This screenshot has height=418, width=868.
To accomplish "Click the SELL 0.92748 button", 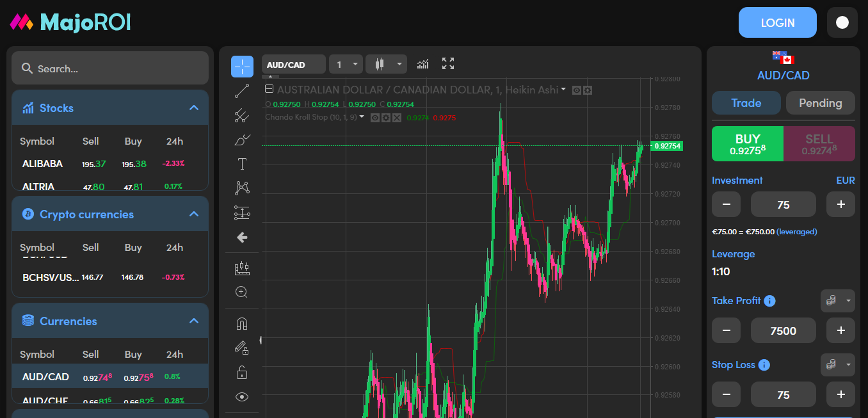I will coord(819,143).
